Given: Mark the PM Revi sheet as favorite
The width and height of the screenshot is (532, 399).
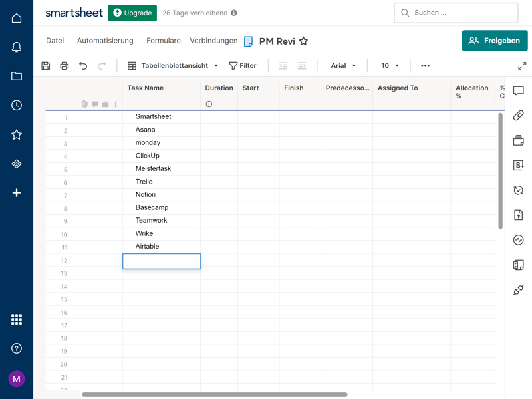Looking at the screenshot, I should tap(303, 41).
